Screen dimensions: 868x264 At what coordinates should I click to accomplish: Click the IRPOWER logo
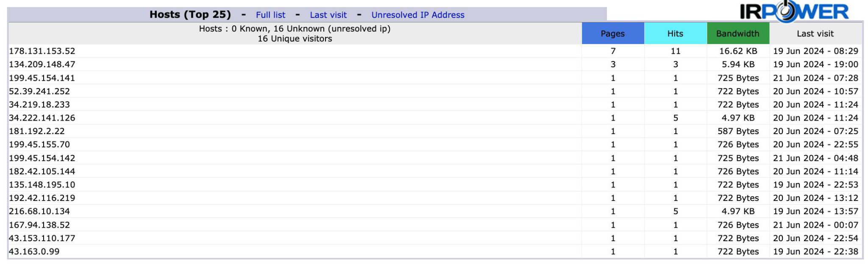(794, 11)
